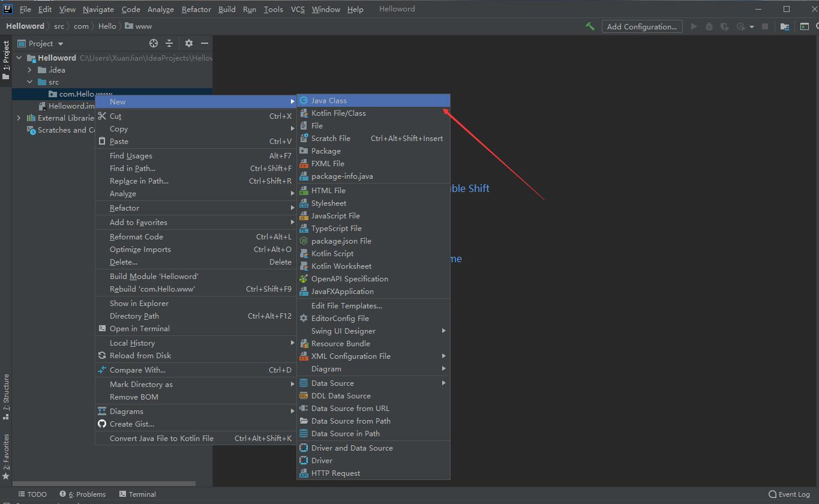Toggle the 1: Project side tab
Screen dimensions: 819x504
pos(6,61)
